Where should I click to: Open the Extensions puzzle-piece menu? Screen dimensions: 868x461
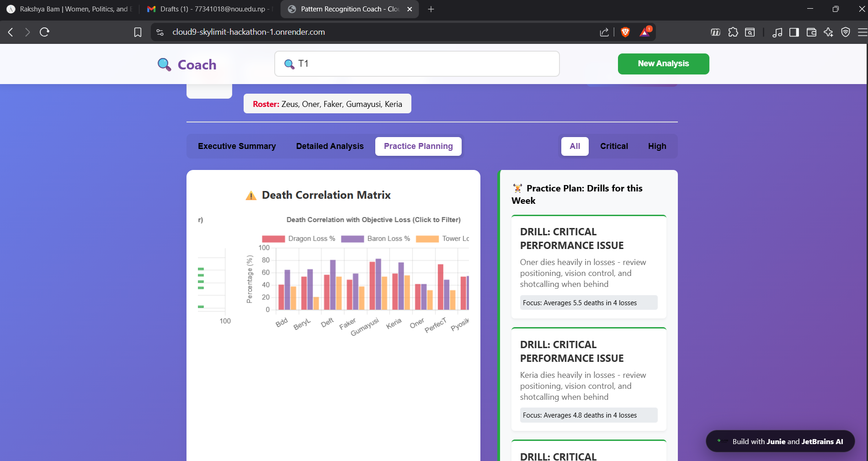click(733, 32)
